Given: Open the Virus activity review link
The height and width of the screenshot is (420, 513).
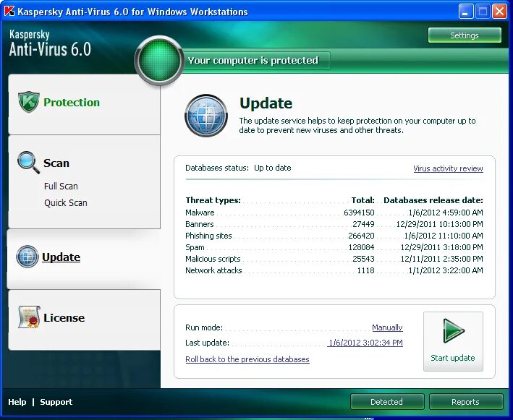Looking at the screenshot, I should click(448, 168).
